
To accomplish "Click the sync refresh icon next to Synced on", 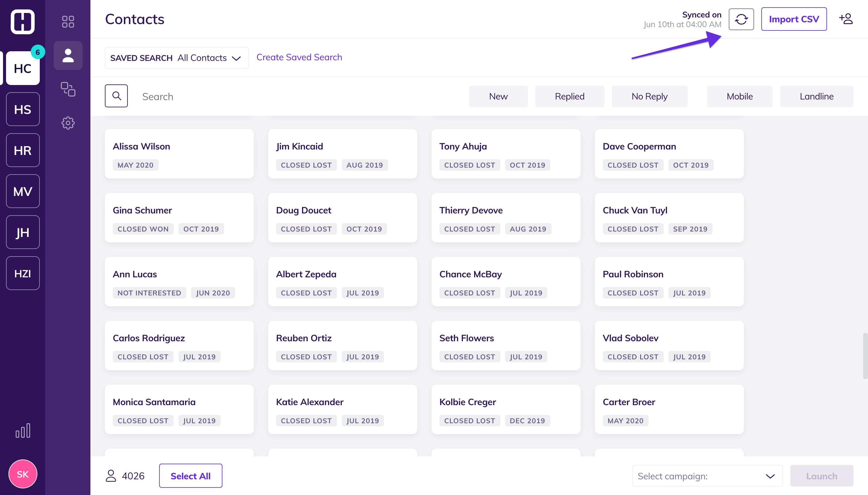I will point(741,19).
